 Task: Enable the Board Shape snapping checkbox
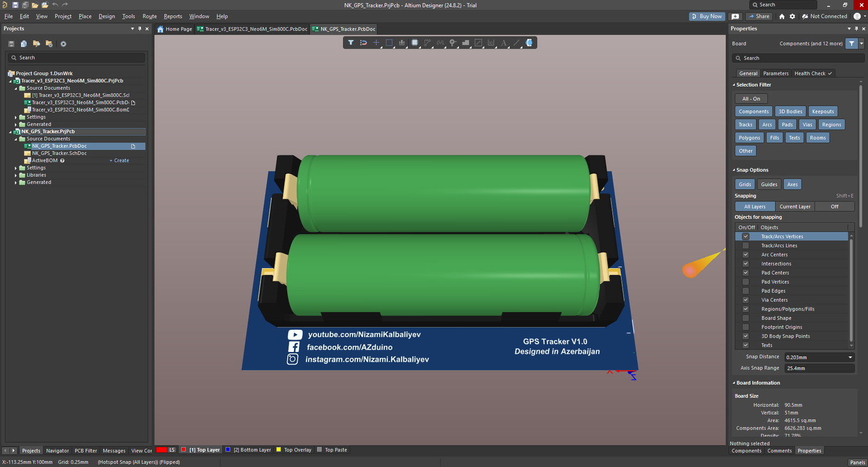coord(745,318)
